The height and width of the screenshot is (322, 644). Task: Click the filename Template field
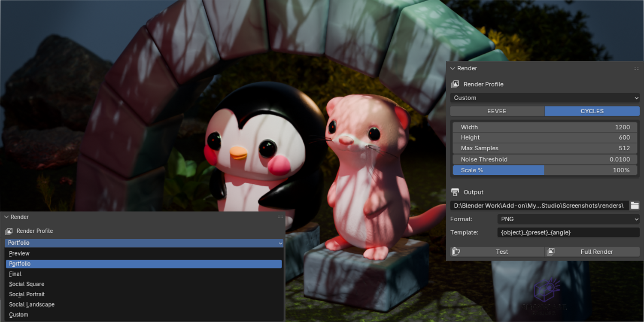click(x=568, y=232)
